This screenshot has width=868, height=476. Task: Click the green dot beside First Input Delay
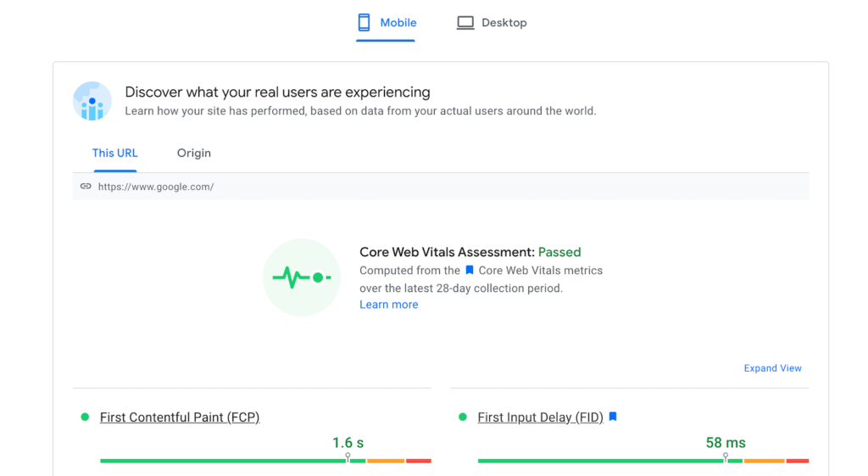click(x=463, y=417)
